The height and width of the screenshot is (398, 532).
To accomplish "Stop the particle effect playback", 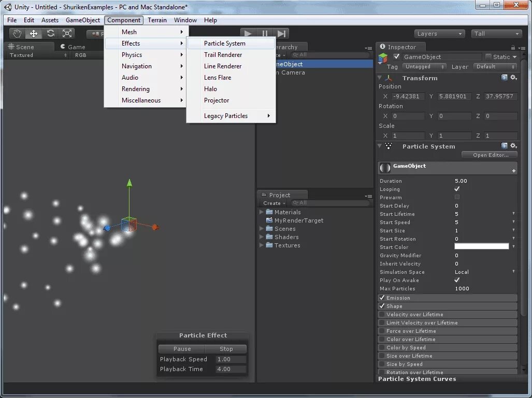I will [x=226, y=349].
